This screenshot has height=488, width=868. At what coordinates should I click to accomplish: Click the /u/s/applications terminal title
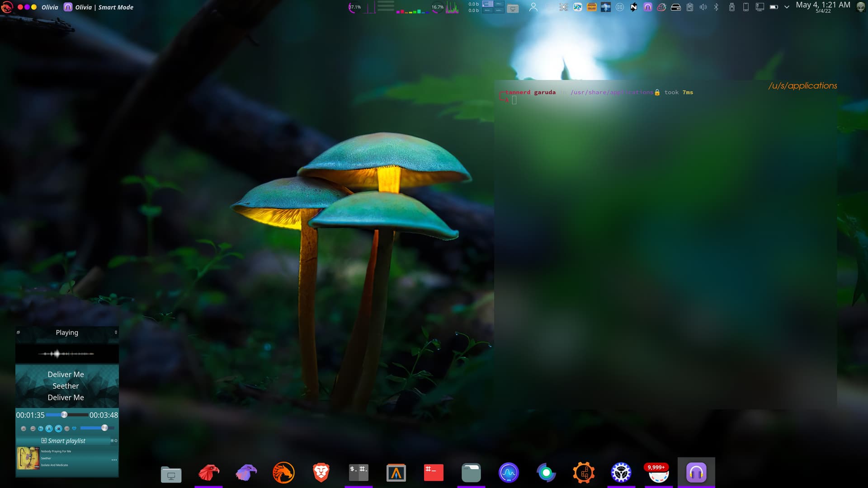click(802, 86)
